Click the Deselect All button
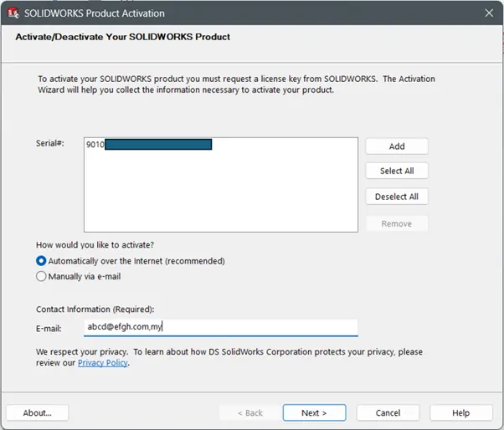 pos(397,197)
